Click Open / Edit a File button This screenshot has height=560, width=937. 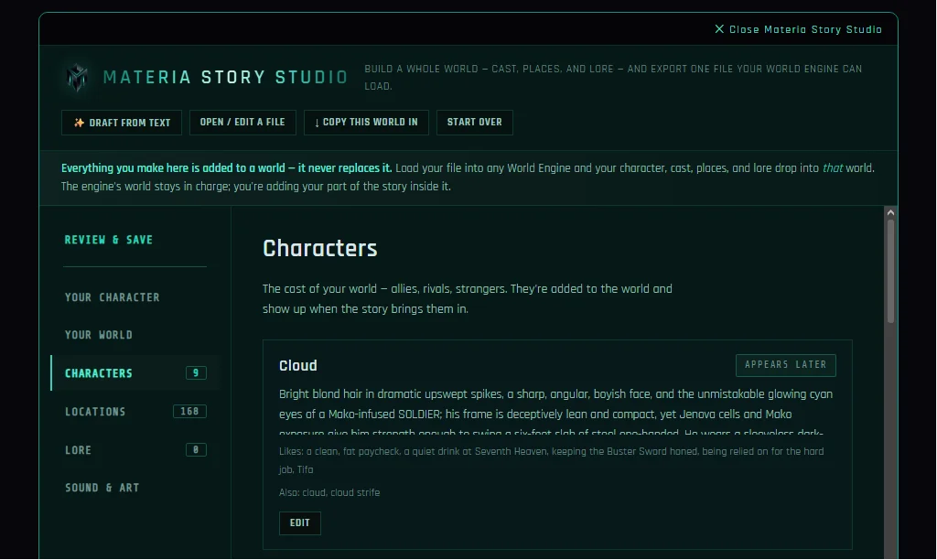242,123
